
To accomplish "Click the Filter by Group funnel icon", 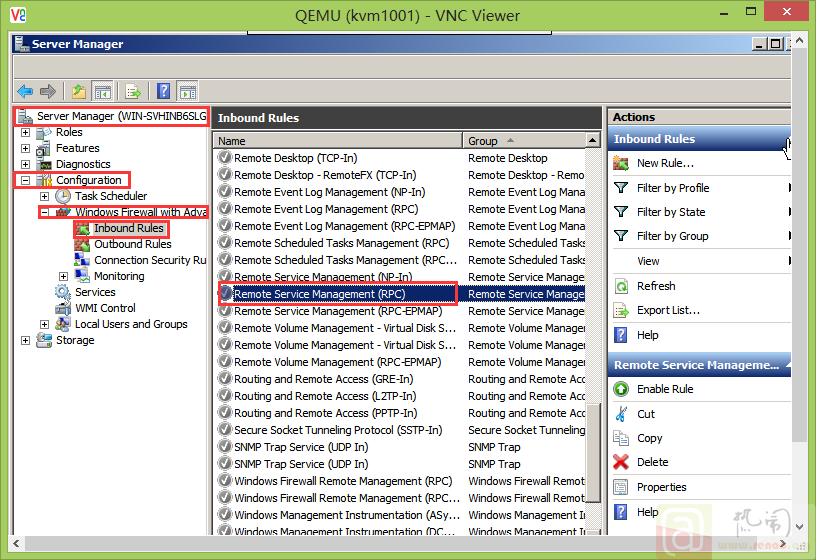I will 620,236.
